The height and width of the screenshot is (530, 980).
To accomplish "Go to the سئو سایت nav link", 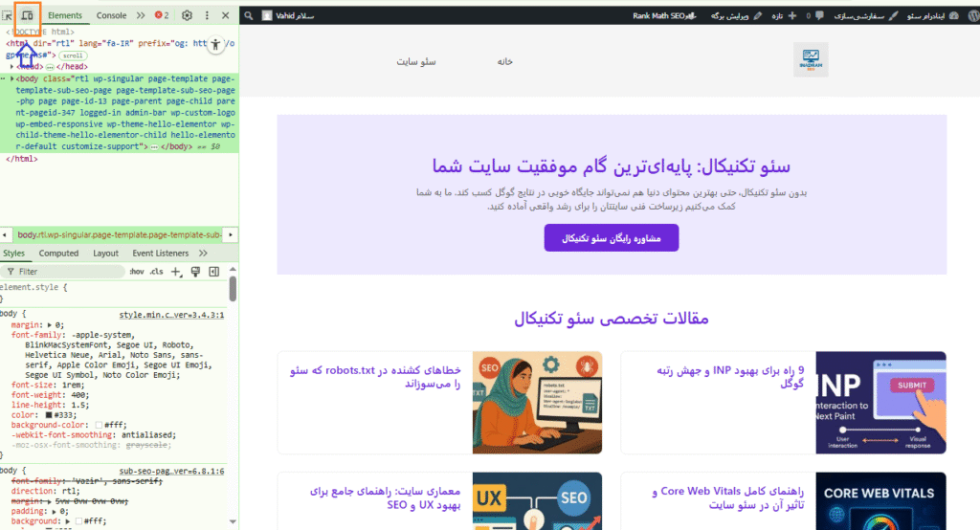I will point(415,61).
